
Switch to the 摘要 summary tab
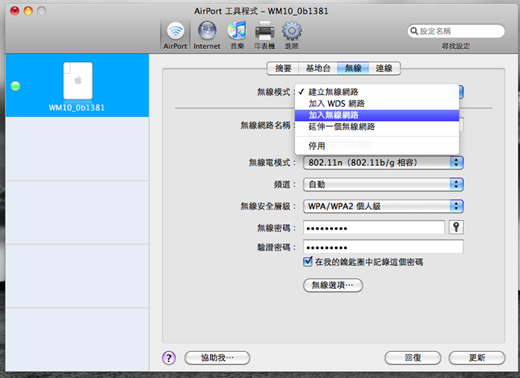pyautogui.click(x=283, y=68)
